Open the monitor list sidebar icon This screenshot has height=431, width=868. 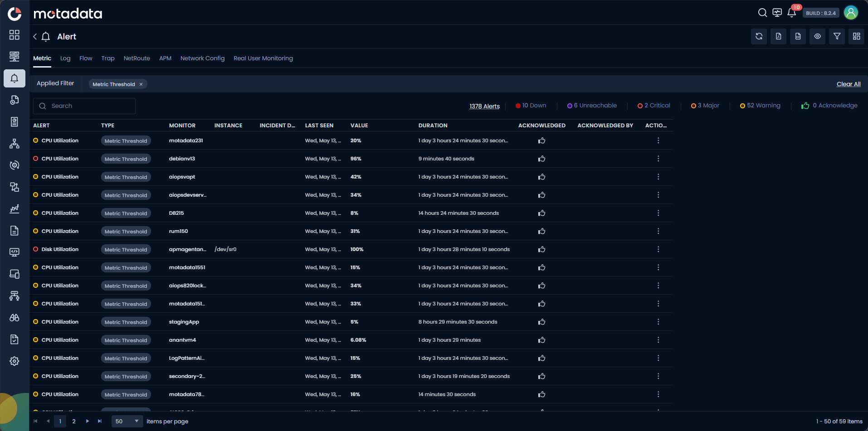tap(15, 56)
